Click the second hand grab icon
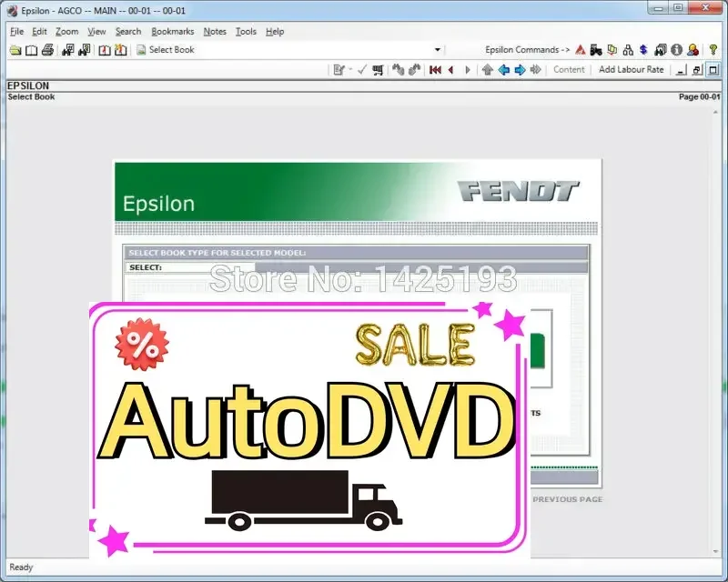Viewport: 728px width, 582px height. coord(414,70)
